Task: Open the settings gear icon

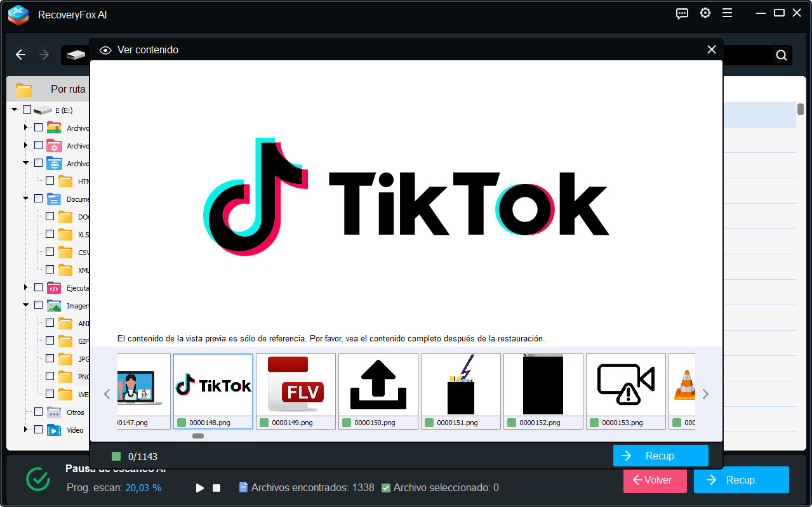Action: point(705,13)
